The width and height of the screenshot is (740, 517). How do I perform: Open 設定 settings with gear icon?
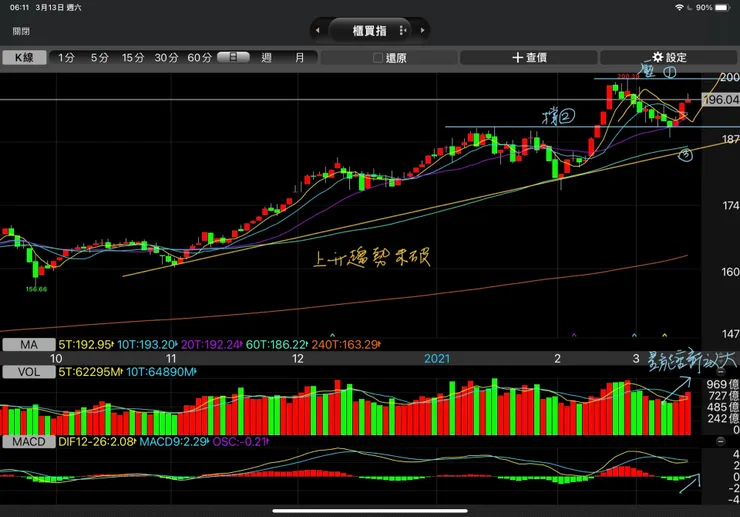[669, 58]
